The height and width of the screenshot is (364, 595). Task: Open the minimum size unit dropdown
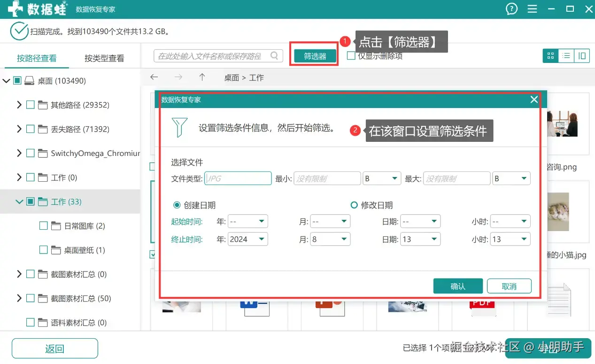click(x=382, y=178)
